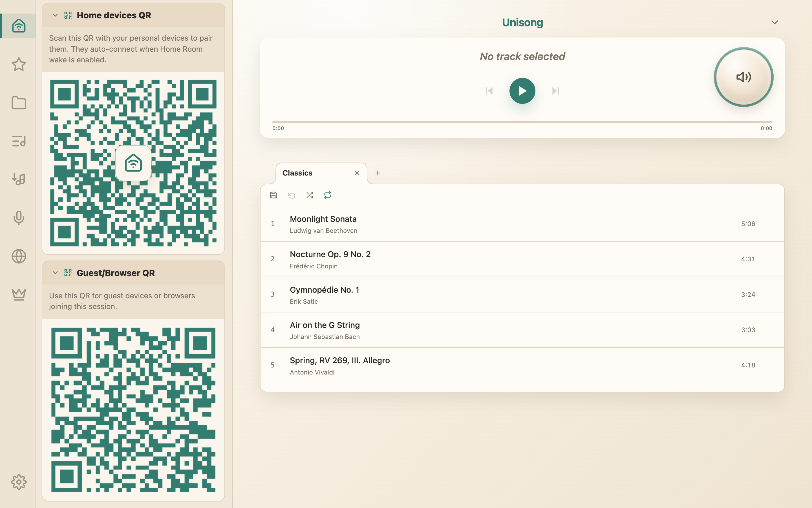
Task: Click the artist name Frédéric Chopin
Action: [x=314, y=266]
